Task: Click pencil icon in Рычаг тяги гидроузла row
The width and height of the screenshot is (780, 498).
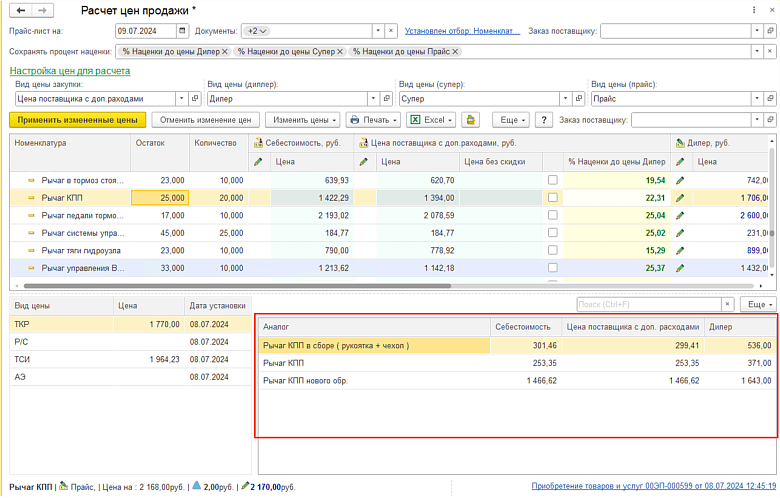Action: click(x=680, y=250)
